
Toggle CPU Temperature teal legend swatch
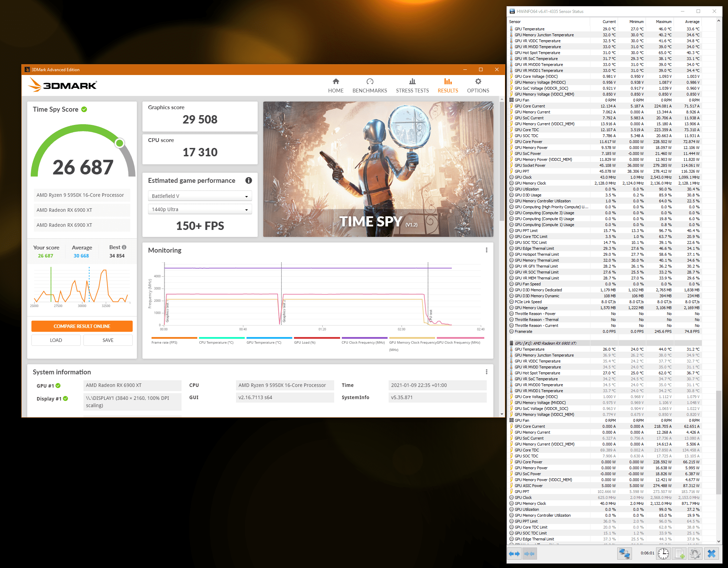(x=222, y=338)
